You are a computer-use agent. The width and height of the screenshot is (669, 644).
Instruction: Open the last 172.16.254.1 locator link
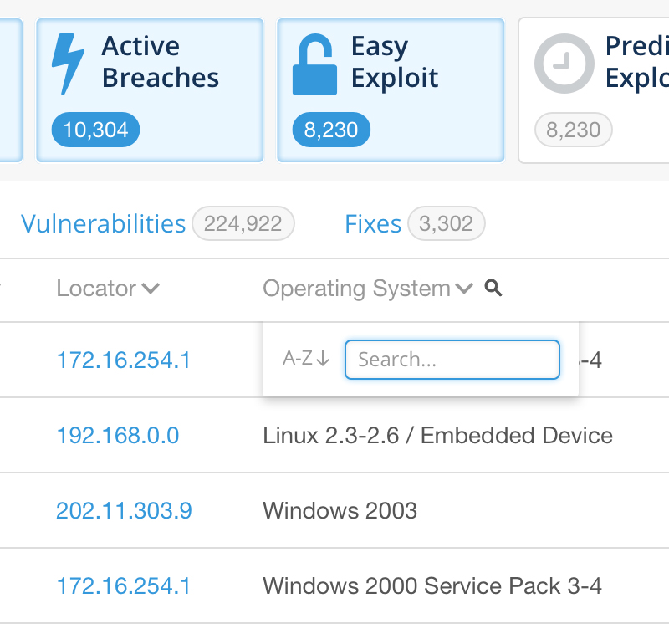click(x=123, y=585)
